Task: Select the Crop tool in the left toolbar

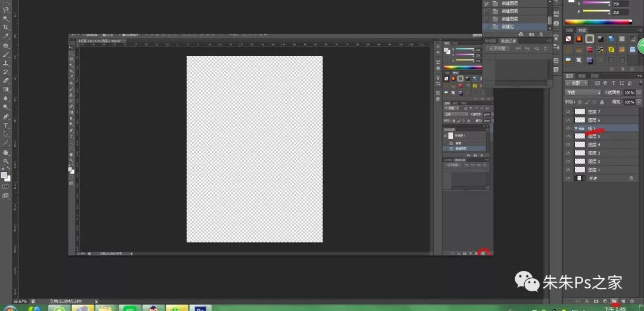Action: [x=6, y=27]
